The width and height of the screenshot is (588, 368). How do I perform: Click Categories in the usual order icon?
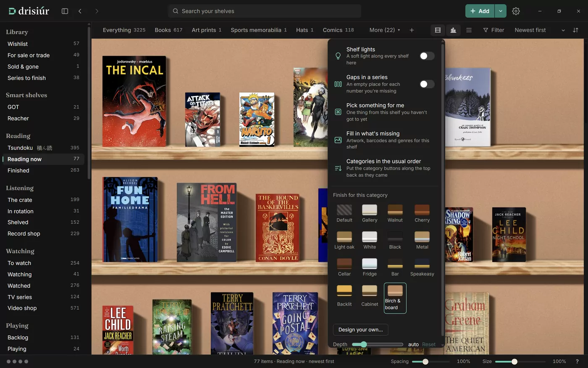click(x=338, y=168)
